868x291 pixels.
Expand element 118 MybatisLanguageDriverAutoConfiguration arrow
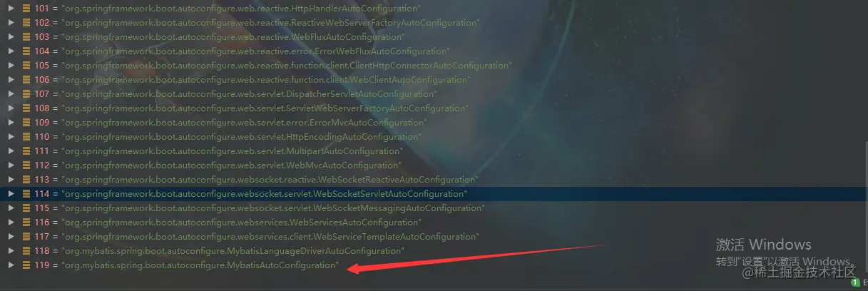click(x=11, y=251)
